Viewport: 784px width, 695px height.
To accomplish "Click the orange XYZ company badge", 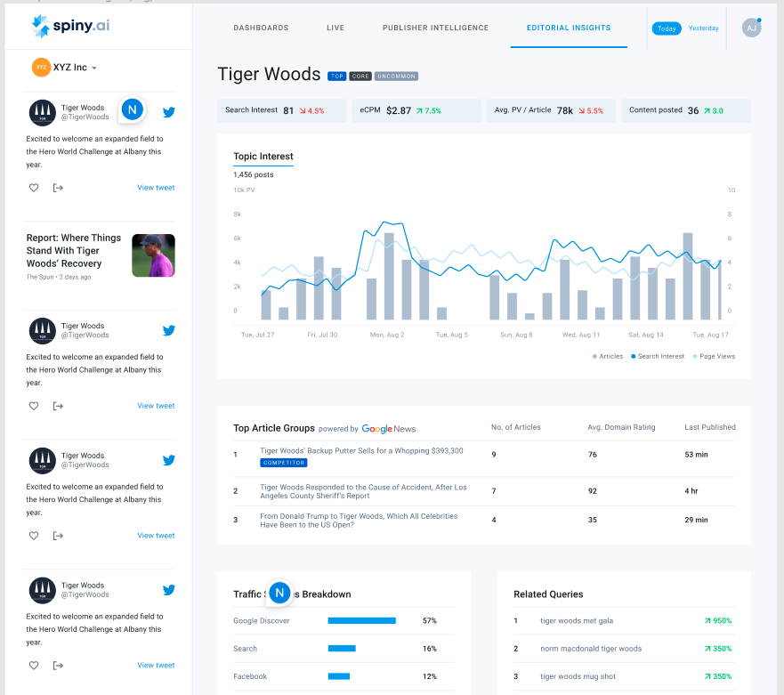I will coord(41,68).
